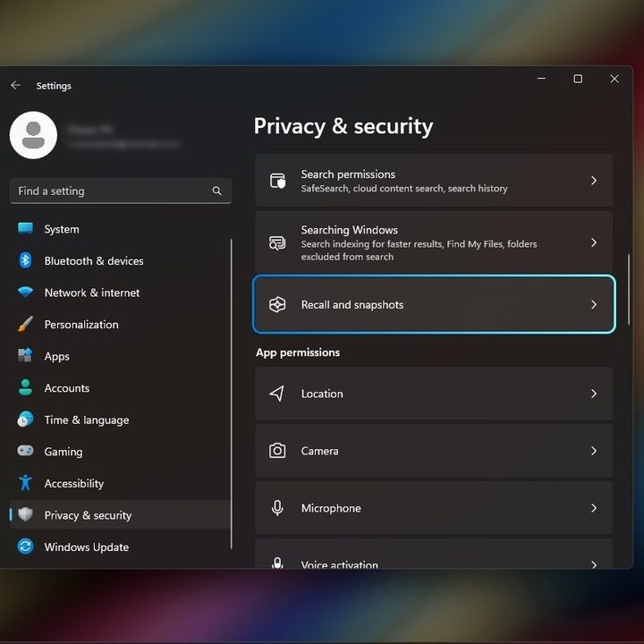
Task: Click the App permissions section label
Action: pyautogui.click(x=298, y=352)
